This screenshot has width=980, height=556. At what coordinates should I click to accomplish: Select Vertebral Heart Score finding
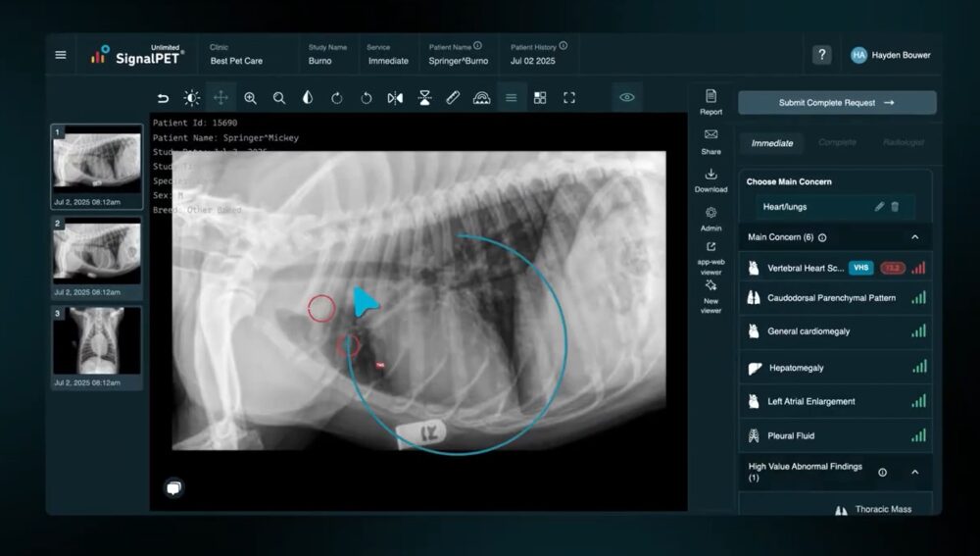tap(836, 268)
